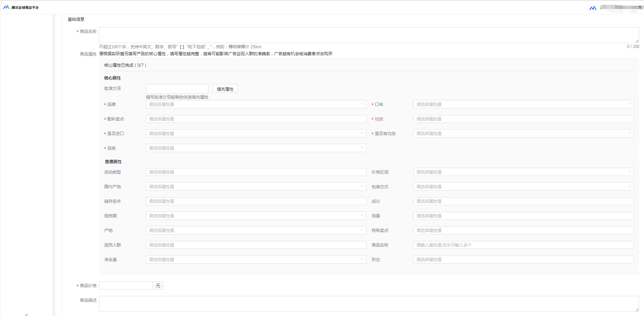Click the Tencent commodity platform logo
Viewport: 644px width, 316px height.
coord(21,7)
